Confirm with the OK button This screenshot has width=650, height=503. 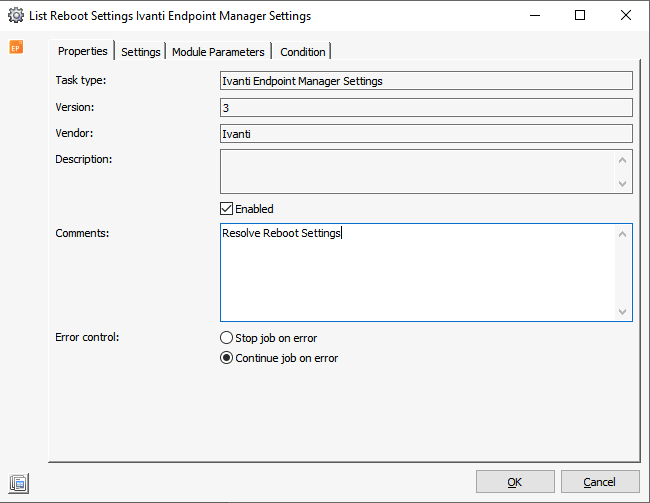[515, 482]
